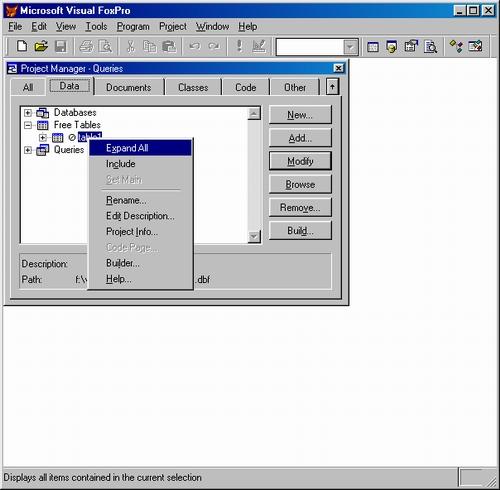Open the Window menu
Image resolution: width=500 pixels, height=490 pixels.
(x=212, y=27)
